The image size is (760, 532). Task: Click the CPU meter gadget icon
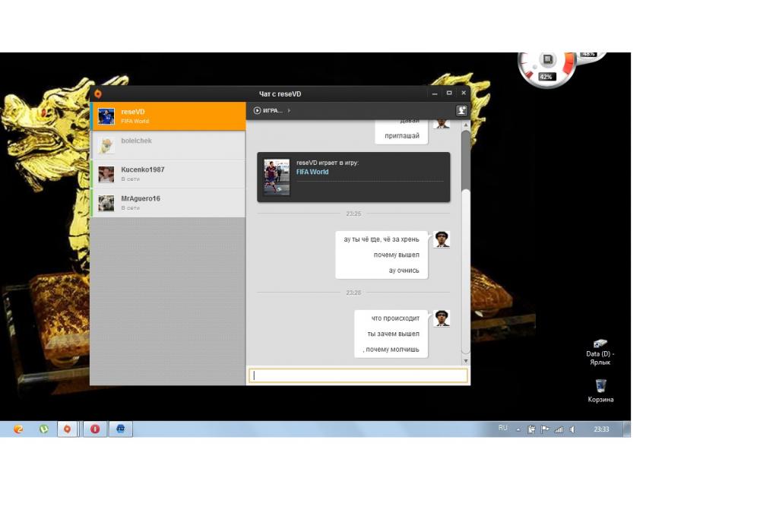tap(546, 61)
